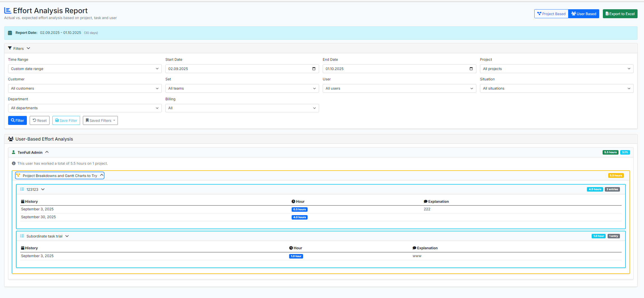Click the Hour clock icon in Subordinate task table
The image size is (644, 298).
click(291, 248)
